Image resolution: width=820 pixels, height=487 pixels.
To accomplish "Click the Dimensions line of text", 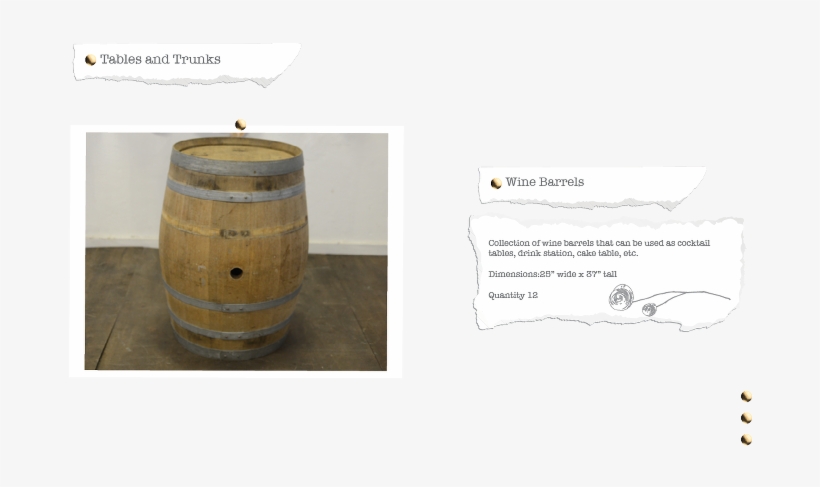I will [552, 274].
